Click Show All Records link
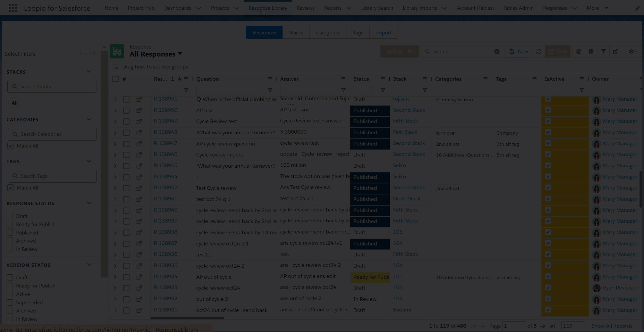This screenshot has height=332, width=644. [612, 326]
